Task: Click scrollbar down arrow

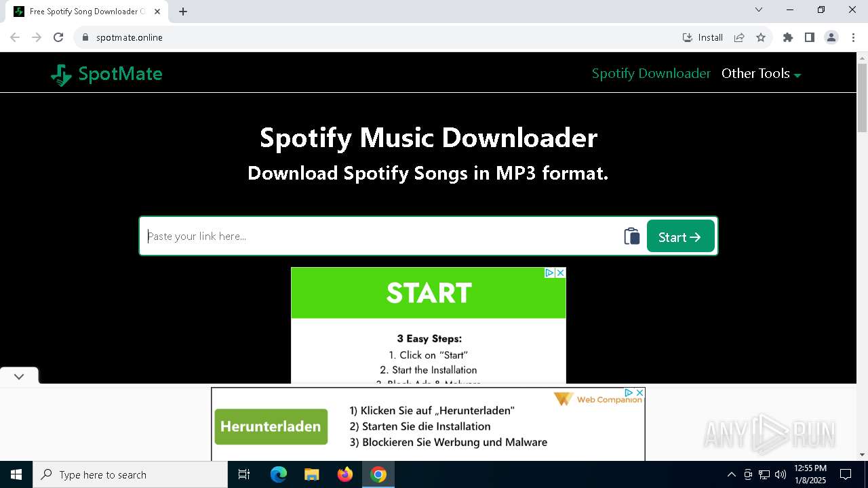Action: 862,455
